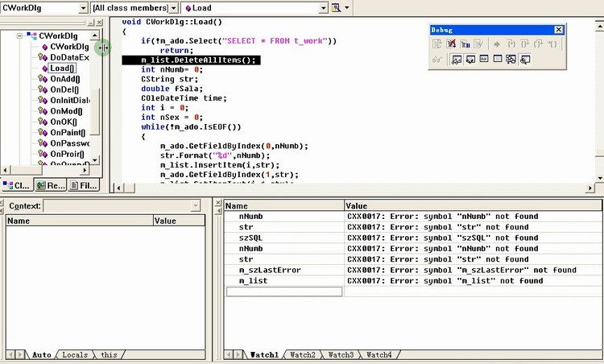Select OnOK() in the class tree
This screenshot has height=364, width=604.
[64, 122]
